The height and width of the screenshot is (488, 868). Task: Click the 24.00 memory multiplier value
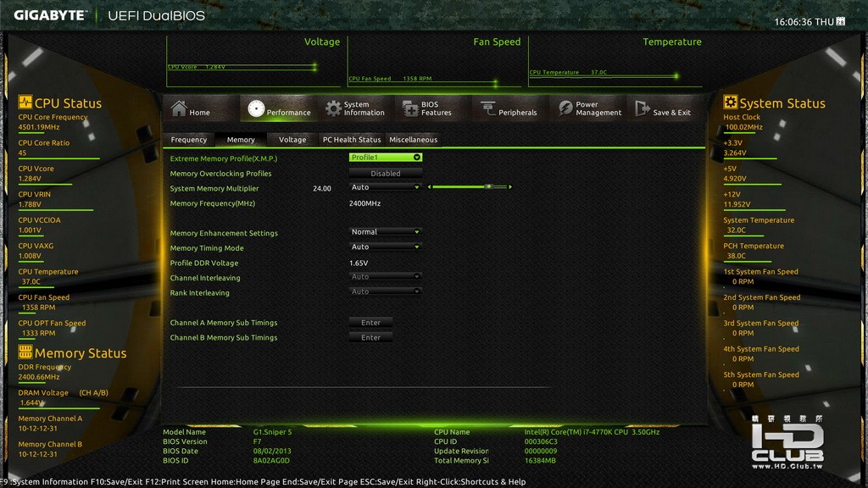pos(321,189)
